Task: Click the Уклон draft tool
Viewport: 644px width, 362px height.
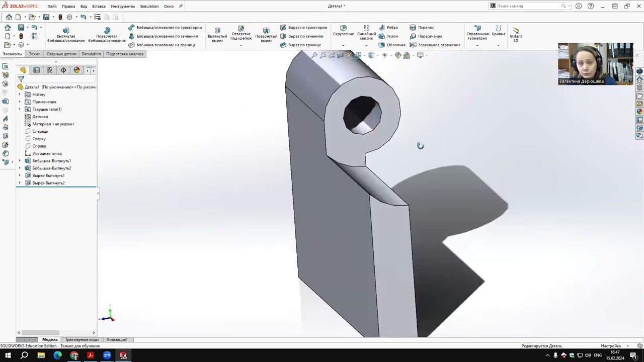Action: 388,36
